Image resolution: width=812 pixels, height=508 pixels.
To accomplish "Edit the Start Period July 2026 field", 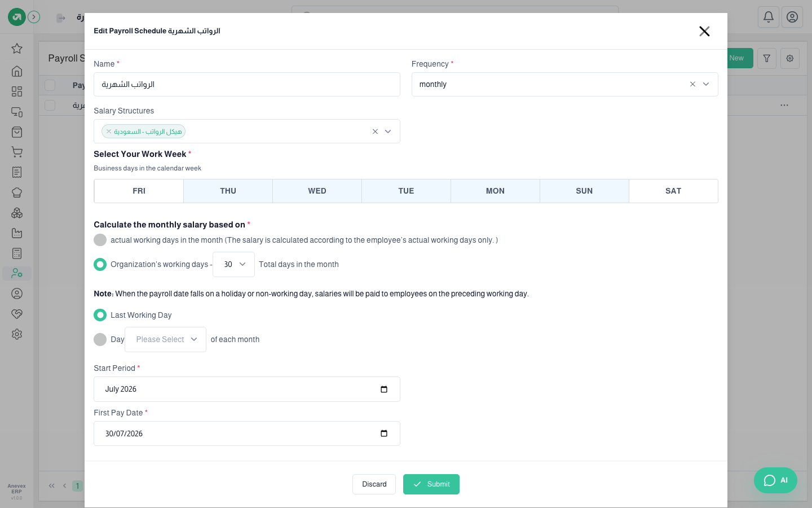I will coord(247,389).
